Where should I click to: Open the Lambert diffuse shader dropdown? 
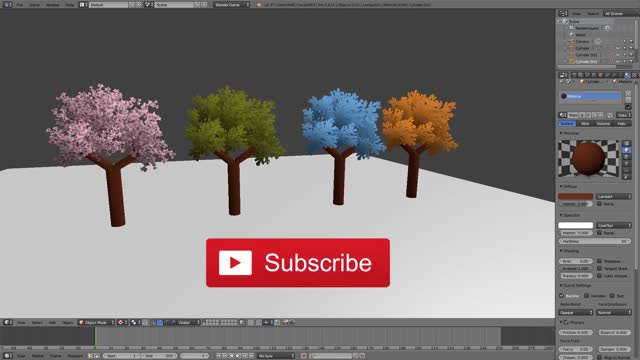[x=613, y=196]
